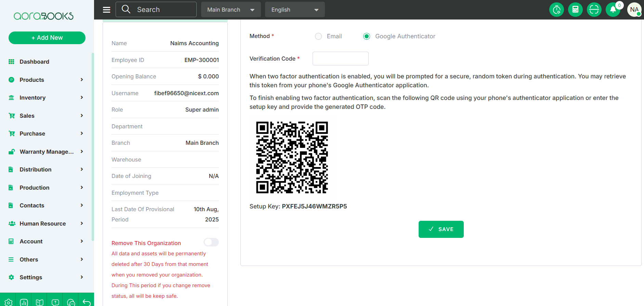Click the Warranty Management lock icon
The height and width of the screenshot is (306, 644).
(x=11, y=152)
